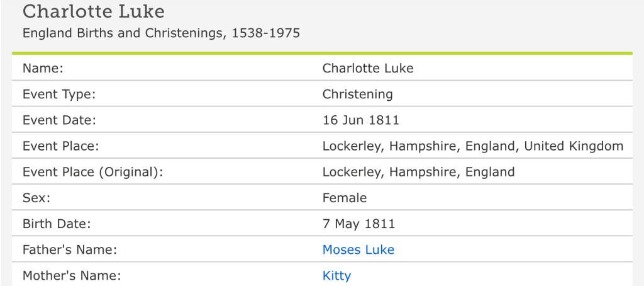This screenshot has width=644, height=286.
Task: Click the Event Place (Original) label
Action: click(x=92, y=172)
